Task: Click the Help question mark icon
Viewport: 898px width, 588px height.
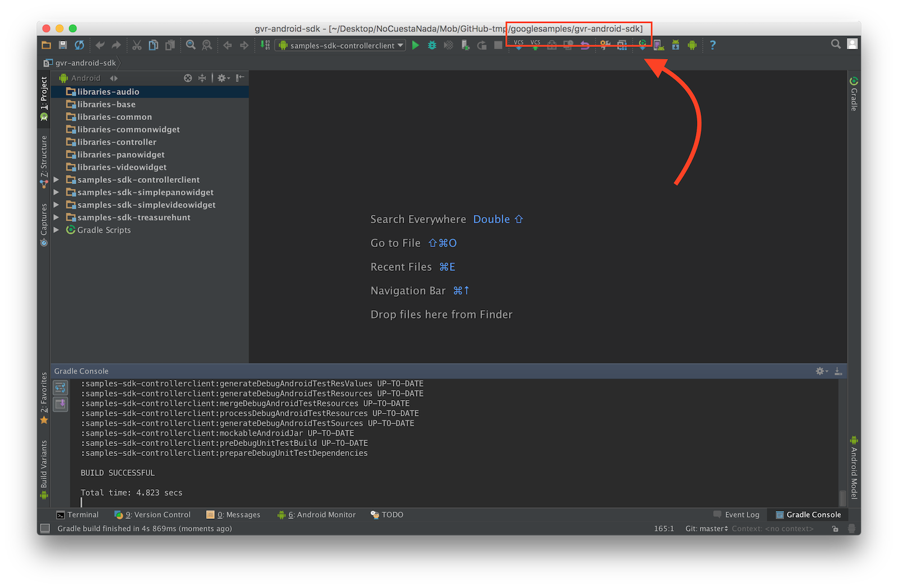Action: [713, 45]
